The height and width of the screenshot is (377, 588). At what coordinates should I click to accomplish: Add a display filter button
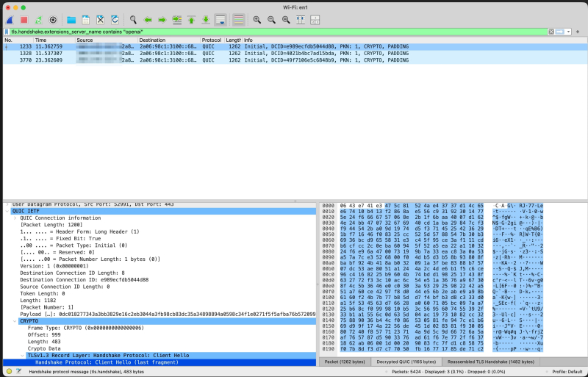pos(578,32)
